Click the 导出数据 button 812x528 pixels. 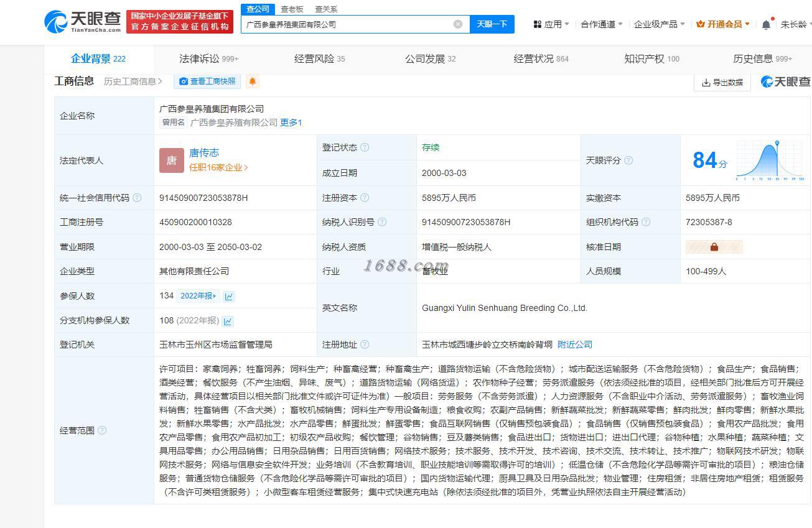pos(722,82)
